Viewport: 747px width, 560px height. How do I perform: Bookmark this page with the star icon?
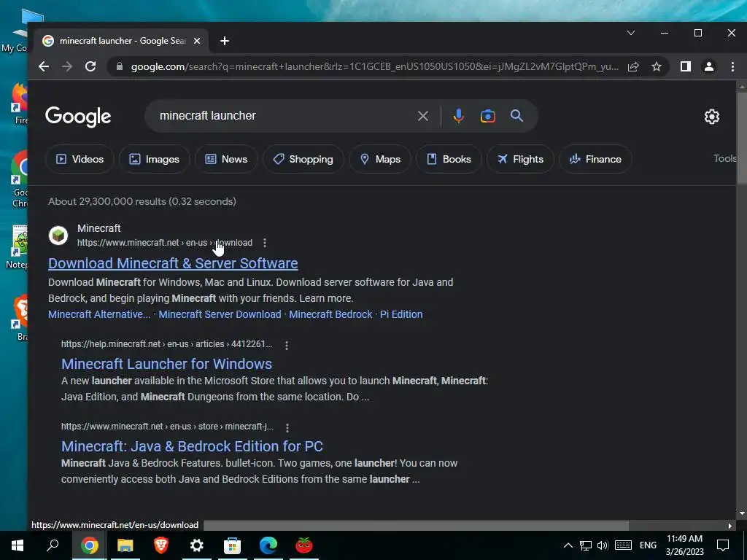(657, 66)
